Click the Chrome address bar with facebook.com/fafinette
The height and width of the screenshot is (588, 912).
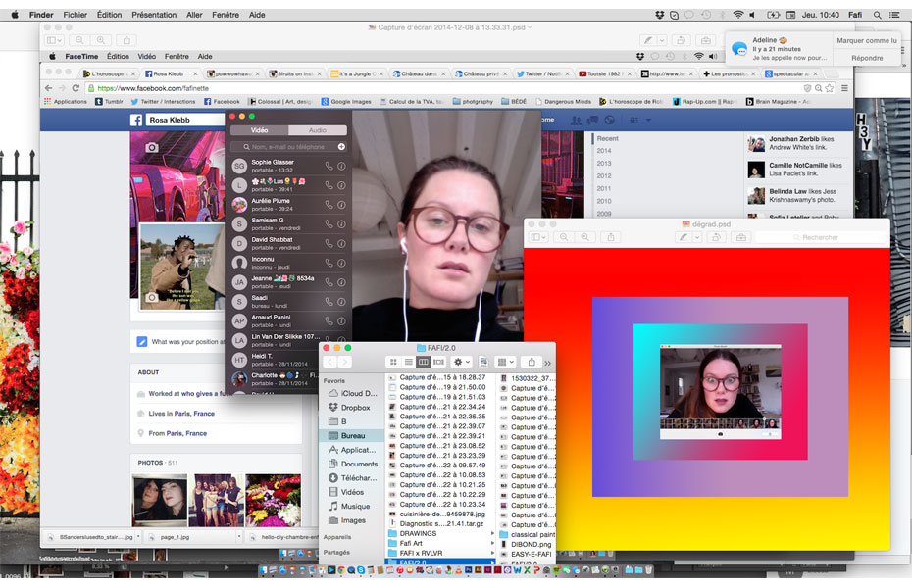[445, 88]
